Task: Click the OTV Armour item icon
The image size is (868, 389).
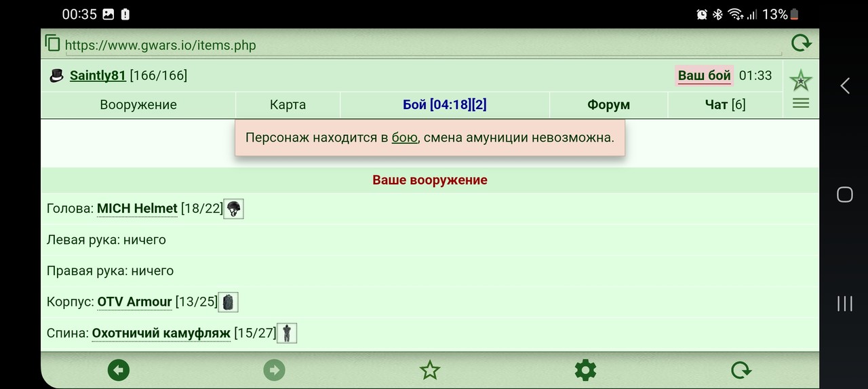Action: (229, 302)
